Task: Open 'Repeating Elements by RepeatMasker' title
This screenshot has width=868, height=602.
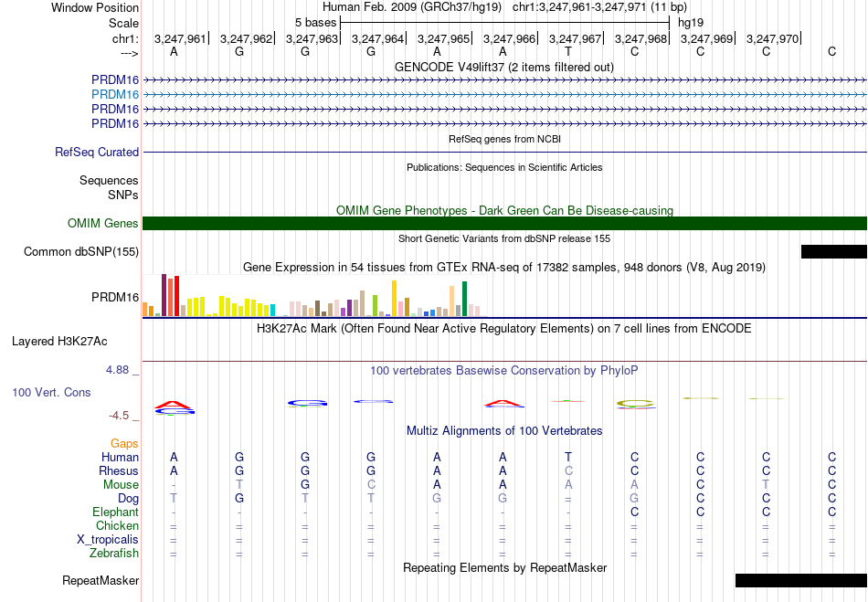Action: (504, 567)
